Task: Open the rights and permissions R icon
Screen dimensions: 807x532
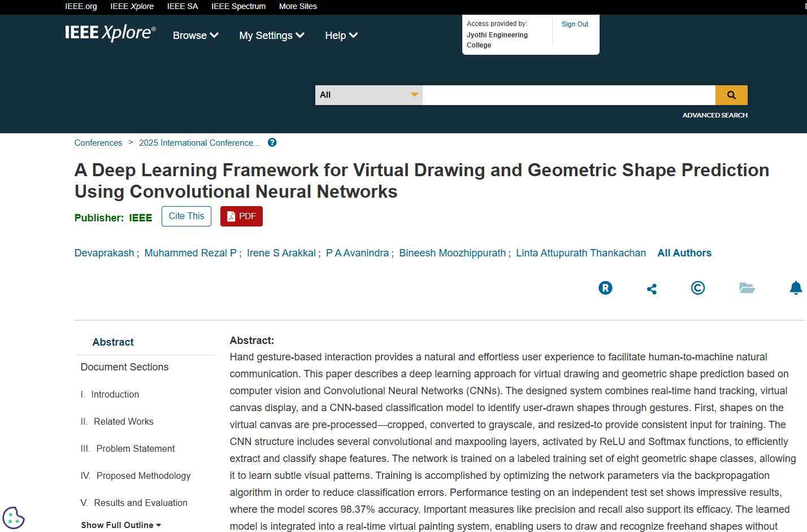Action: click(605, 288)
